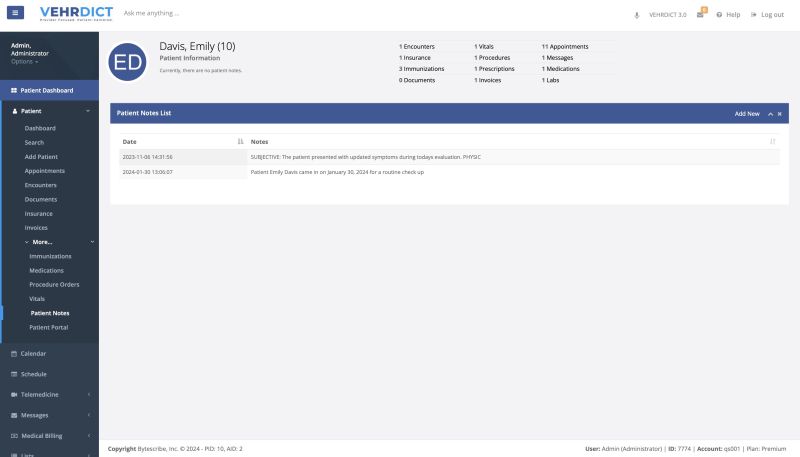The height and width of the screenshot is (457, 800).
Task: Click the Log out link
Action: (767, 15)
